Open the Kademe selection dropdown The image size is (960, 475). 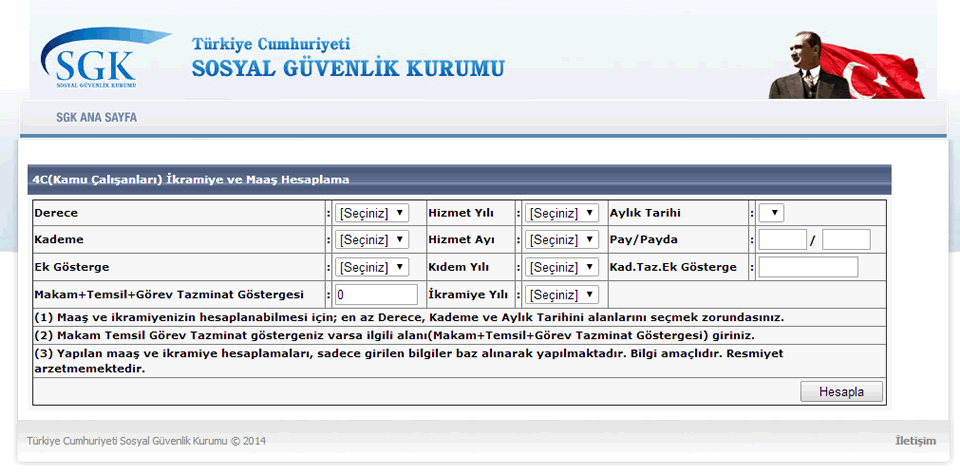click(x=372, y=240)
